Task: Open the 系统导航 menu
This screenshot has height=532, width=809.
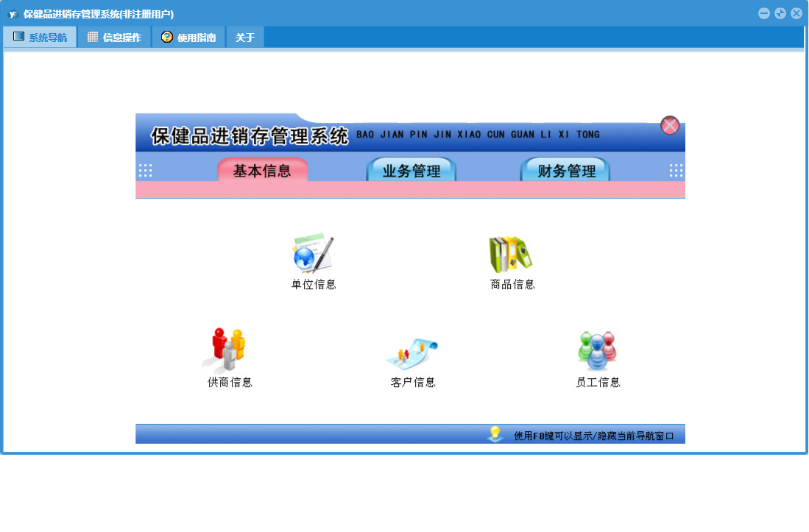Action: coord(40,37)
